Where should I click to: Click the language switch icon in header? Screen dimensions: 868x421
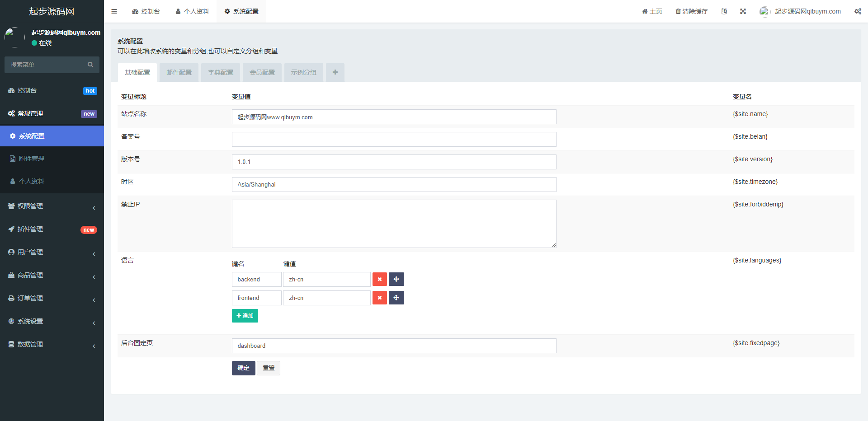tap(724, 11)
